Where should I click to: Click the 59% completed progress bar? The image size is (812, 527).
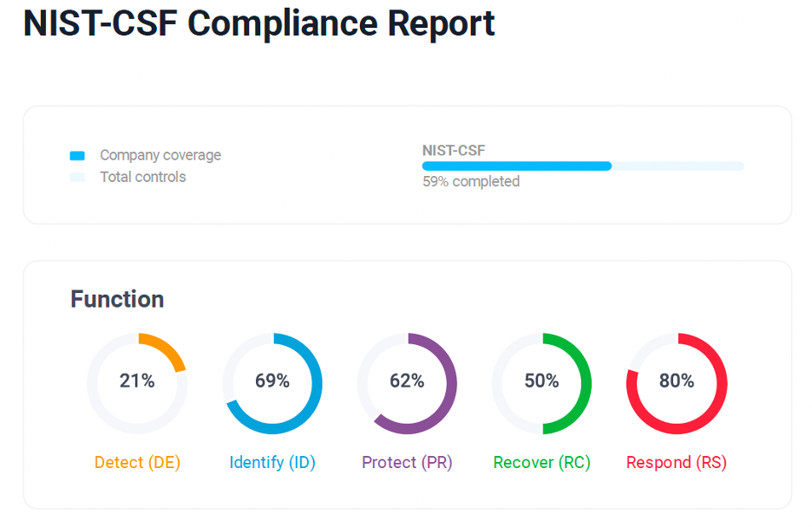[x=583, y=166]
